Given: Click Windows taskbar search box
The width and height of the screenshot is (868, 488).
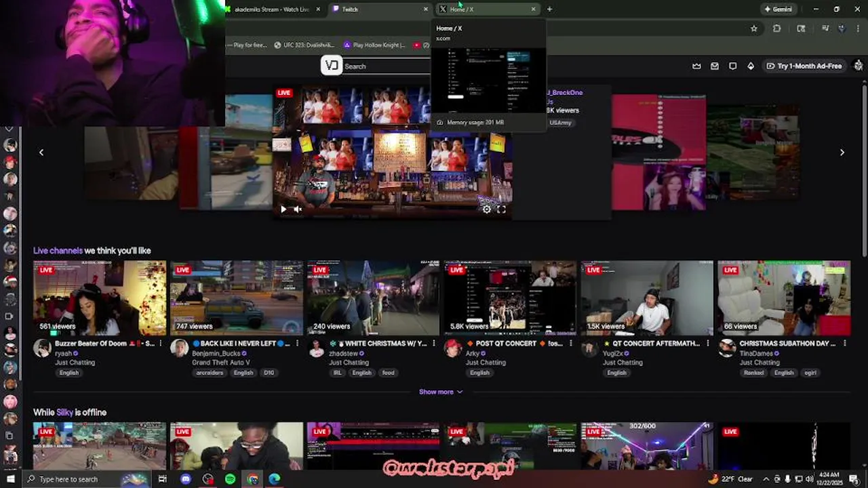Looking at the screenshot, I should click(x=87, y=479).
